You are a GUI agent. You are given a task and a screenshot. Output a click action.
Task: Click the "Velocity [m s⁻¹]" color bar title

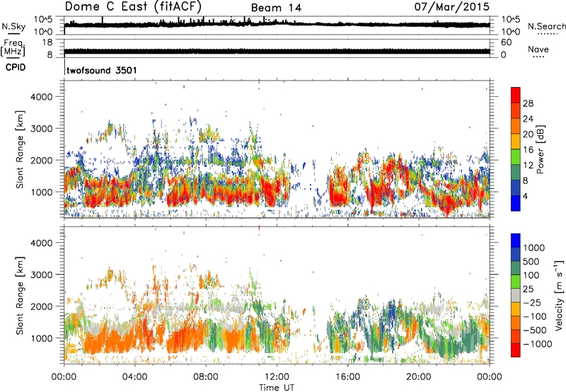[x=559, y=295]
